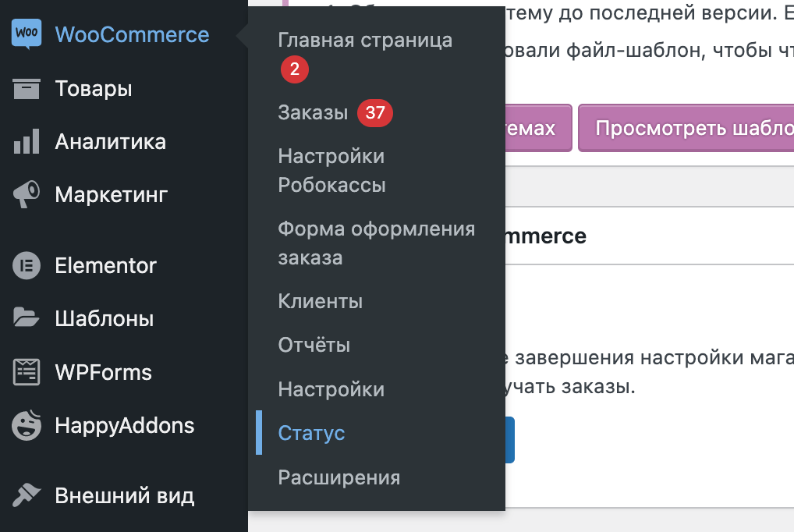The height and width of the screenshot is (532, 794).
Task: Click the Аналитика bar chart icon
Action: [27, 141]
